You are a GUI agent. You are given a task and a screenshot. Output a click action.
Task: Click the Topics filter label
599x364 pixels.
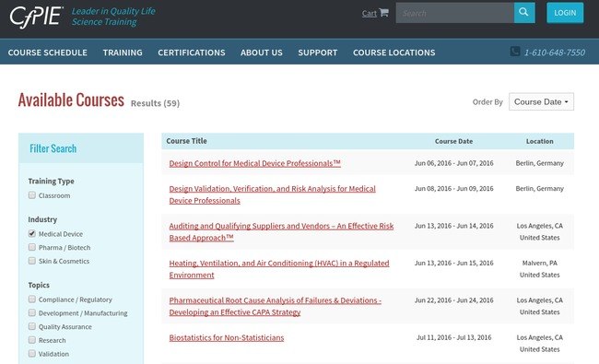pyautogui.click(x=39, y=285)
